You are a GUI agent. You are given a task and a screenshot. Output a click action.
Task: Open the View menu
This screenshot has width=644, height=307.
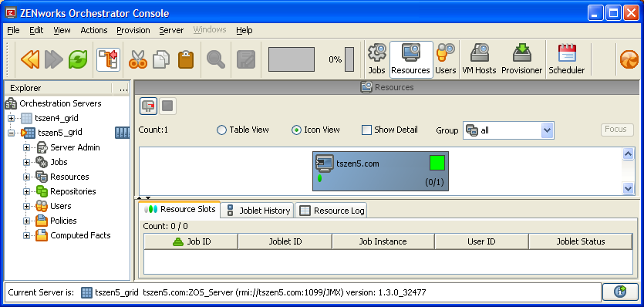pyautogui.click(x=62, y=30)
